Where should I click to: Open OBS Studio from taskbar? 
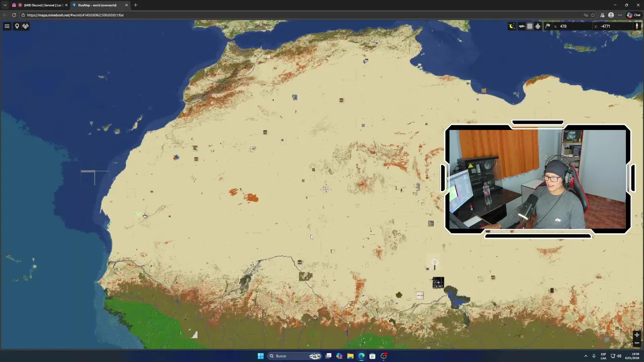[383, 356]
